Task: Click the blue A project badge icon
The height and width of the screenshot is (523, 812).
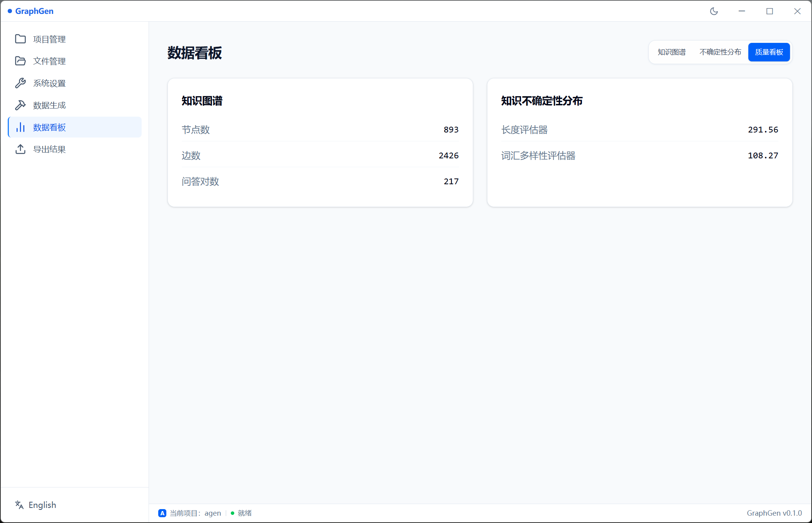Action: coord(162,513)
